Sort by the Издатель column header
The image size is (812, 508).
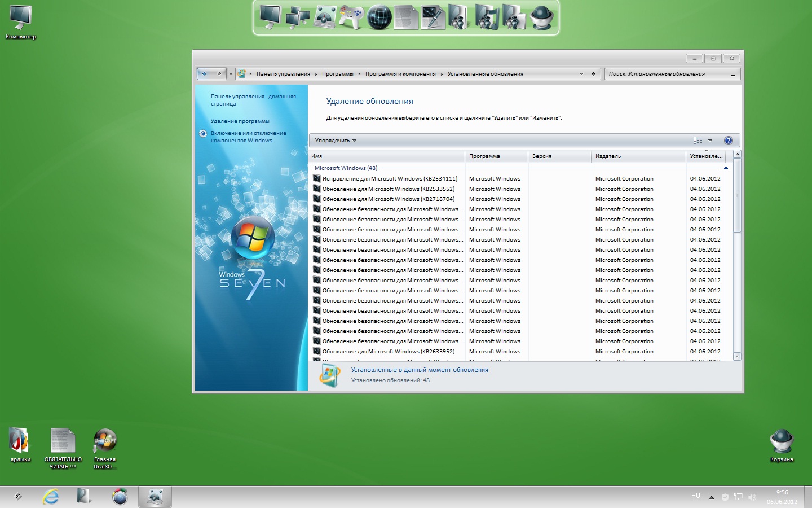[638, 156]
